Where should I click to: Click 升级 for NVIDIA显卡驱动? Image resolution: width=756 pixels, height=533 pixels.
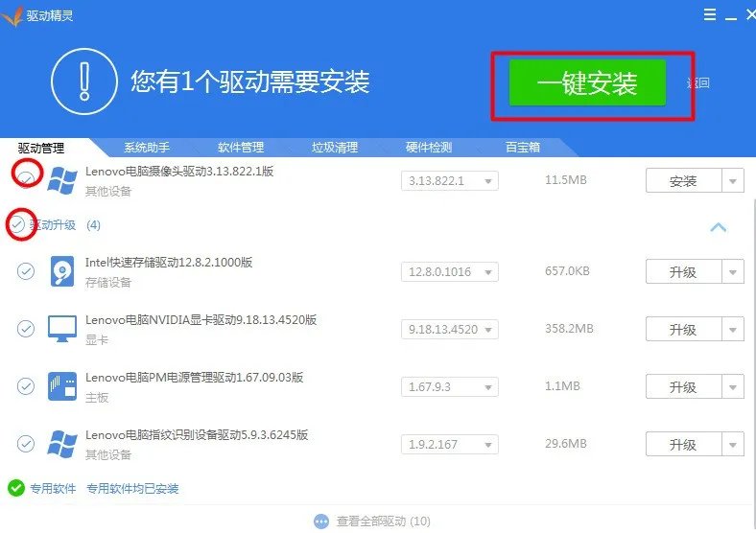point(683,329)
